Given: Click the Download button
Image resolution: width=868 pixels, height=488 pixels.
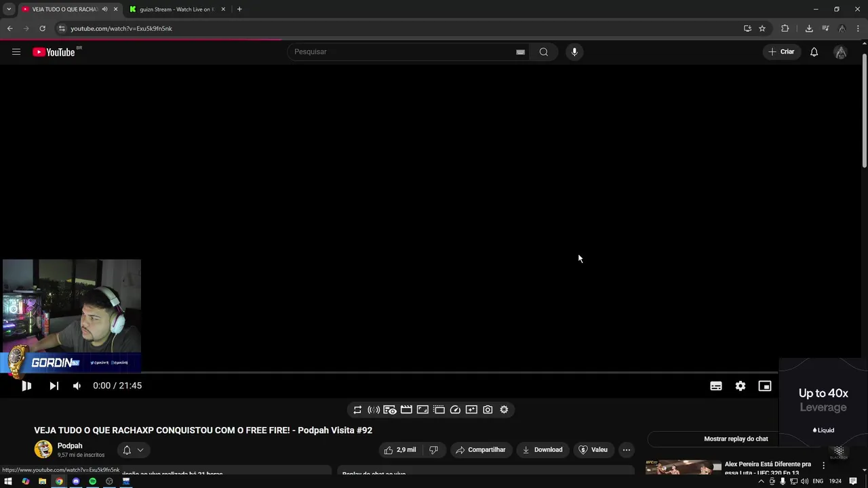Looking at the screenshot, I should pyautogui.click(x=542, y=449).
